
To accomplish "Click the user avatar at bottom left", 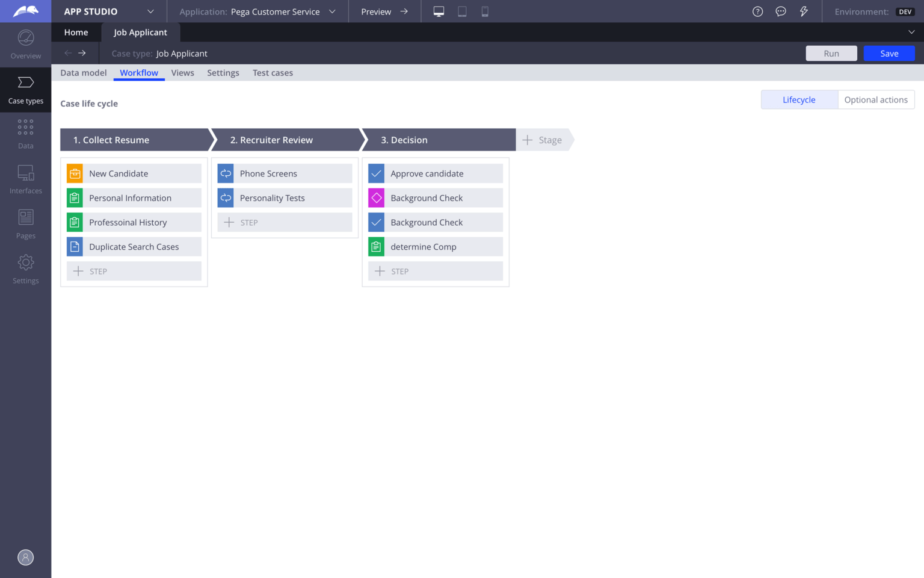I will 25,557.
